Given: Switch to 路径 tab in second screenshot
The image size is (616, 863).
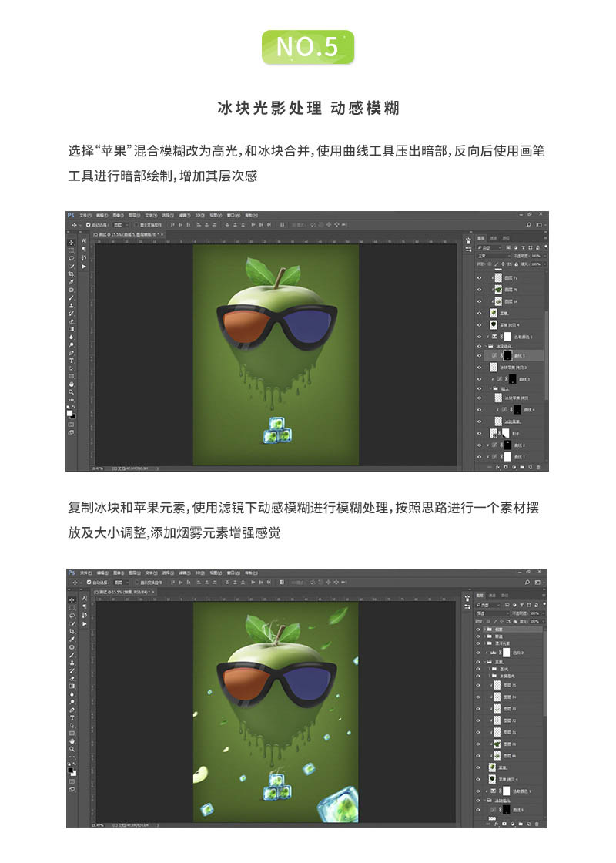Looking at the screenshot, I should click(x=504, y=595).
